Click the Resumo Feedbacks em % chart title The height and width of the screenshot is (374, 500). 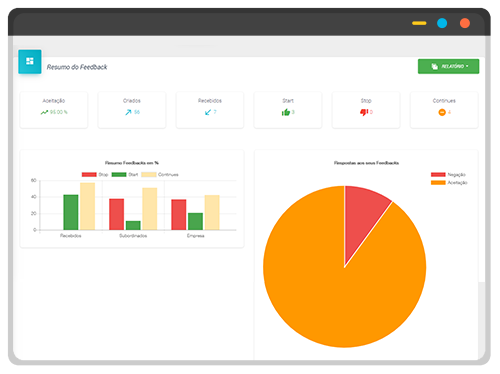(x=132, y=163)
